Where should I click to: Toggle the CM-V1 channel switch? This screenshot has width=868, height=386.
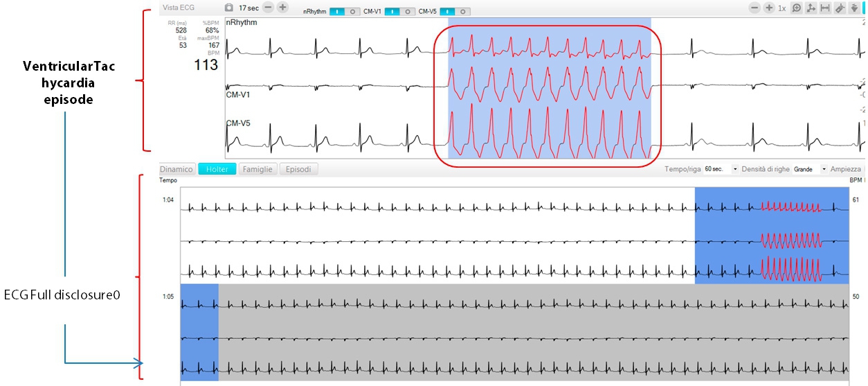tap(400, 12)
